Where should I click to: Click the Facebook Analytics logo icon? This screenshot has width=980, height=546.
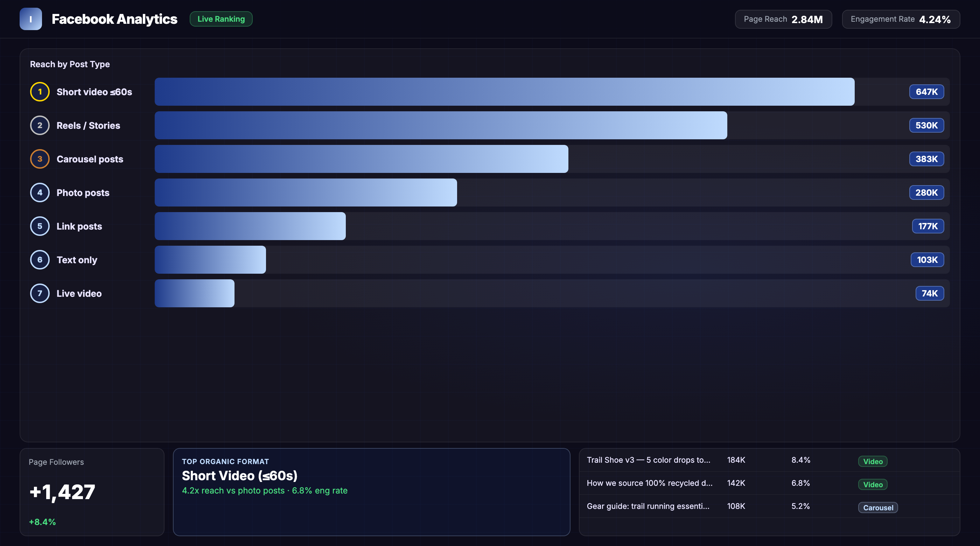coord(31,19)
